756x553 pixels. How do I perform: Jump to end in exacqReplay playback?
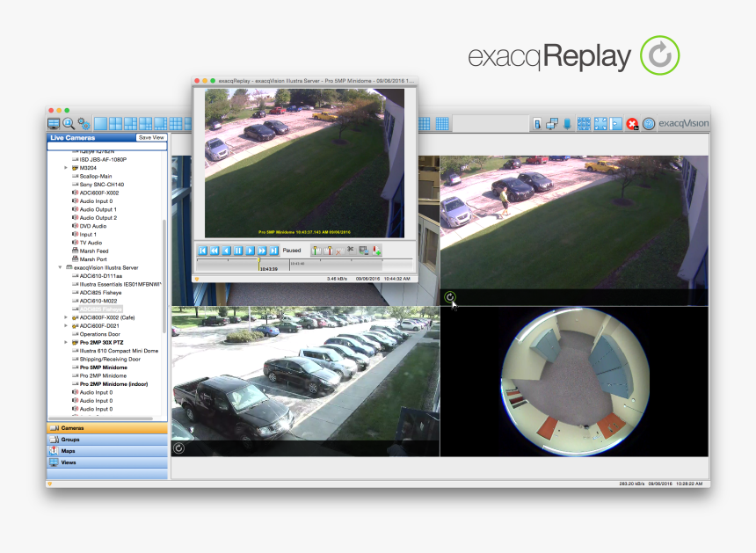pos(274,251)
